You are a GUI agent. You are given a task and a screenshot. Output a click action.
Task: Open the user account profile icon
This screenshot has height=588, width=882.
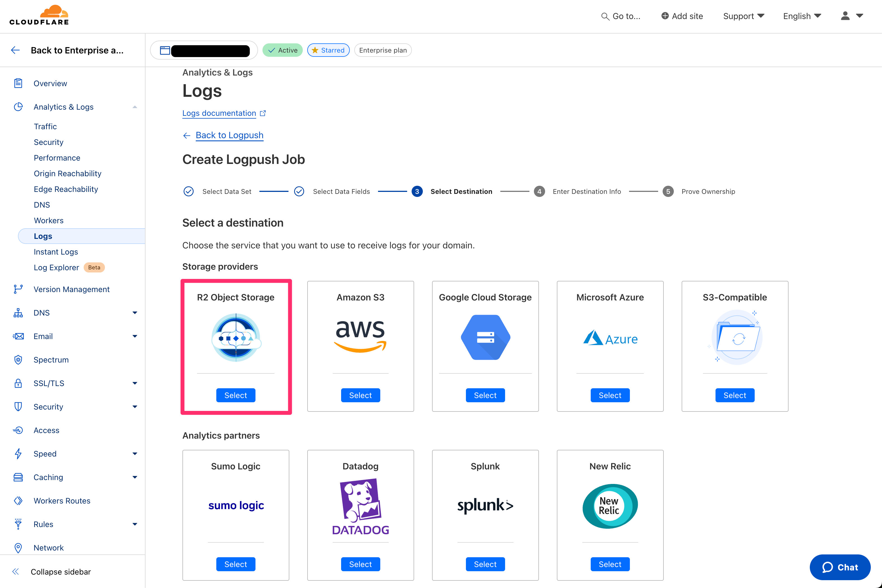pos(845,16)
